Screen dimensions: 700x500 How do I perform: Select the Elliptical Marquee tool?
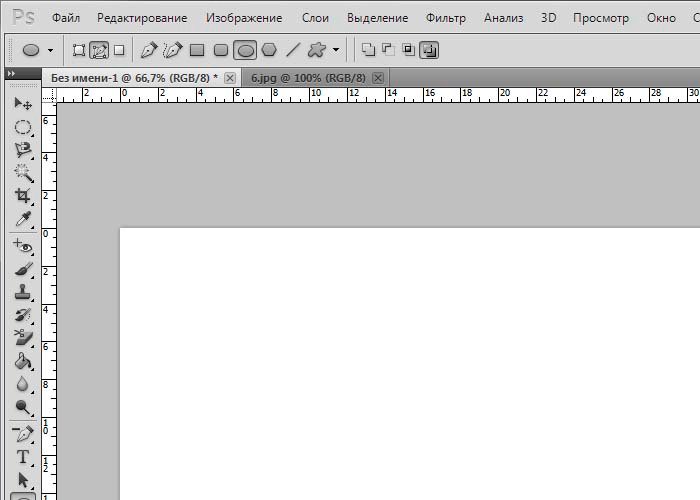22,127
